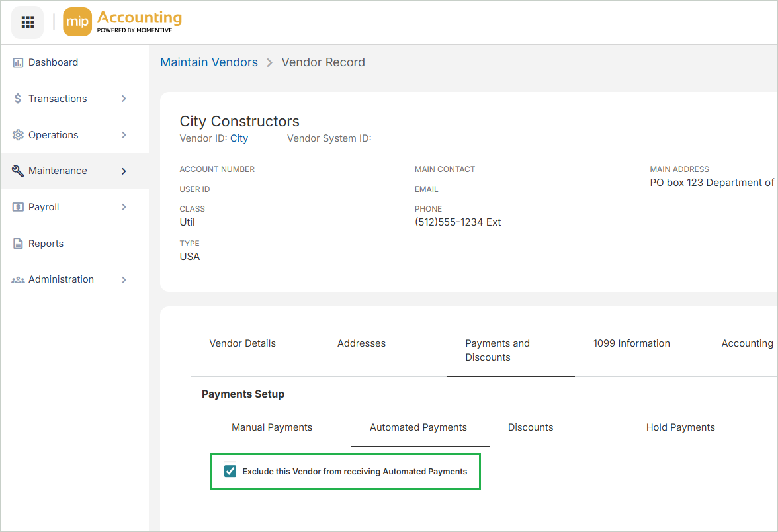Switch to the Vendor Details tab
This screenshot has height=532, width=778.
[242, 343]
